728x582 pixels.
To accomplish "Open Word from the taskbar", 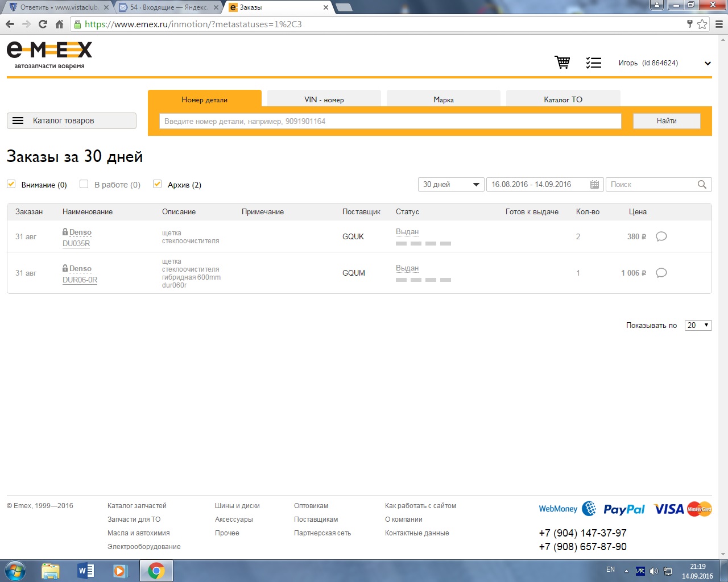I will pyautogui.click(x=85, y=570).
